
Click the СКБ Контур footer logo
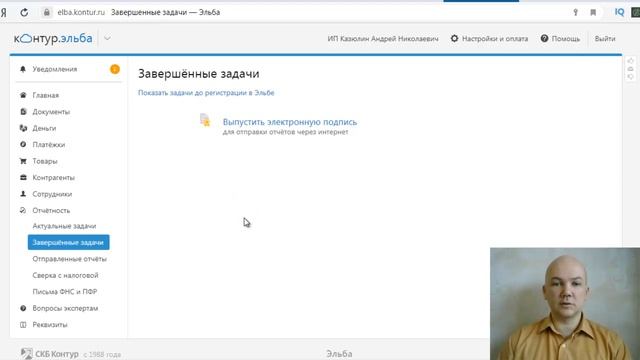click(49, 353)
